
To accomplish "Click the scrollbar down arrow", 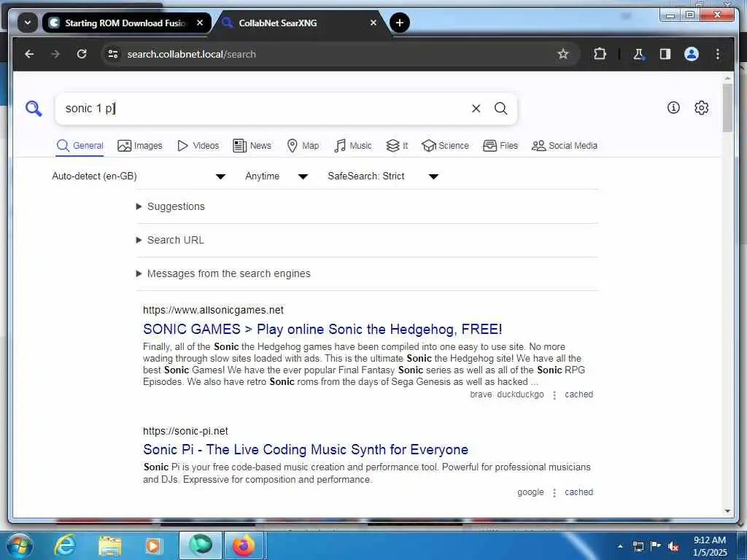I will point(727,511).
